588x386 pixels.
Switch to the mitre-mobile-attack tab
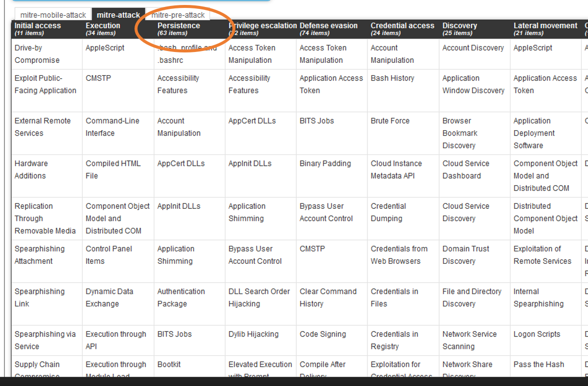(53, 15)
